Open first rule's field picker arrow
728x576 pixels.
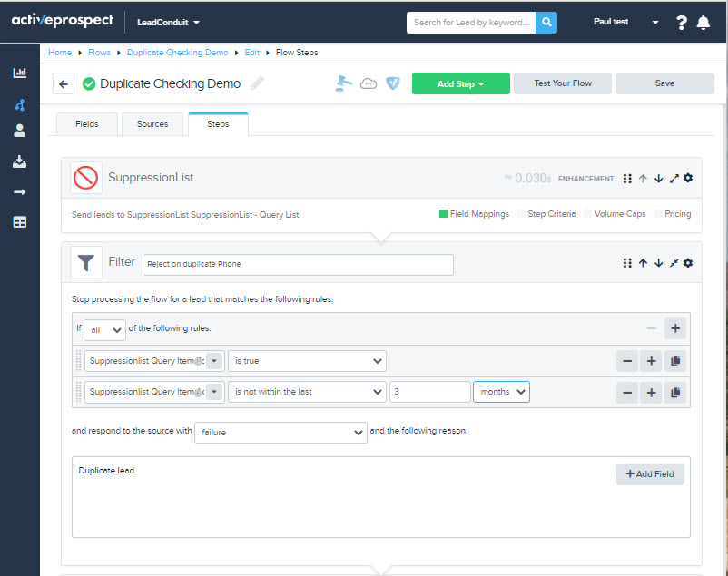[214, 361]
